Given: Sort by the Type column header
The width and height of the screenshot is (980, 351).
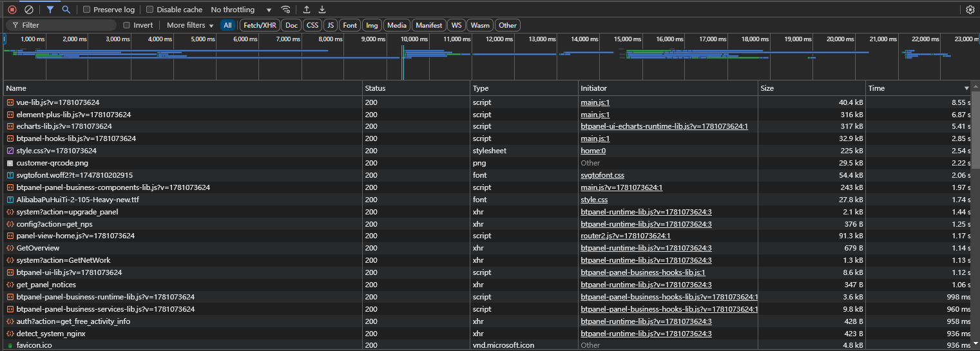Looking at the screenshot, I should [524, 88].
